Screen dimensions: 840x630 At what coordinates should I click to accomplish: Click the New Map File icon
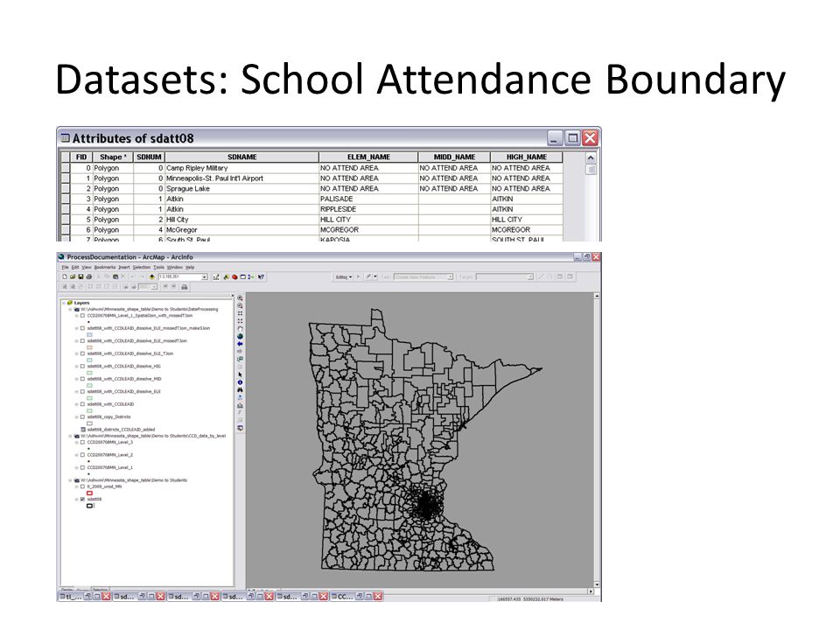coord(65,277)
